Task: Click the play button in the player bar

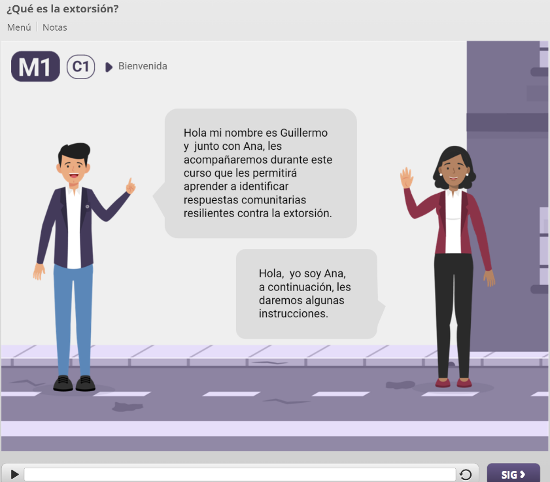Action: (14, 474)
